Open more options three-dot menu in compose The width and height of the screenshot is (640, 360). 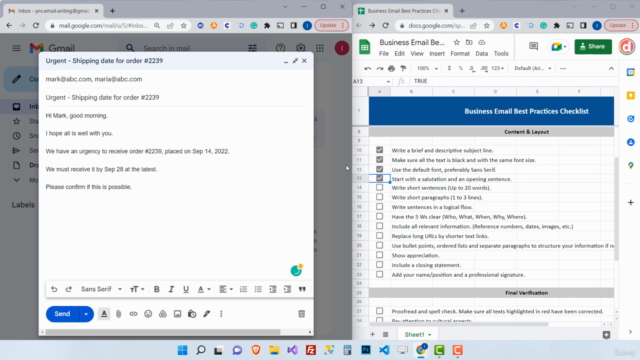221,314
